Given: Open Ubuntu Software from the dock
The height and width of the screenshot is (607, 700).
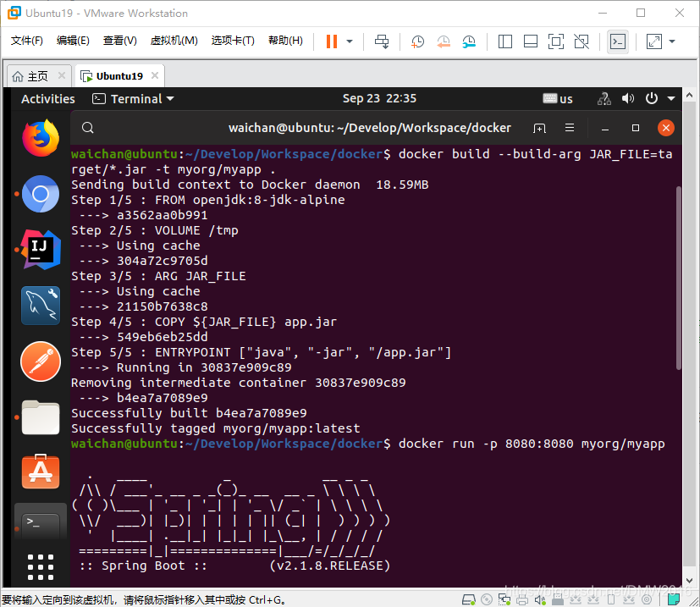Looking at the screenshot, I should [41, 472].
